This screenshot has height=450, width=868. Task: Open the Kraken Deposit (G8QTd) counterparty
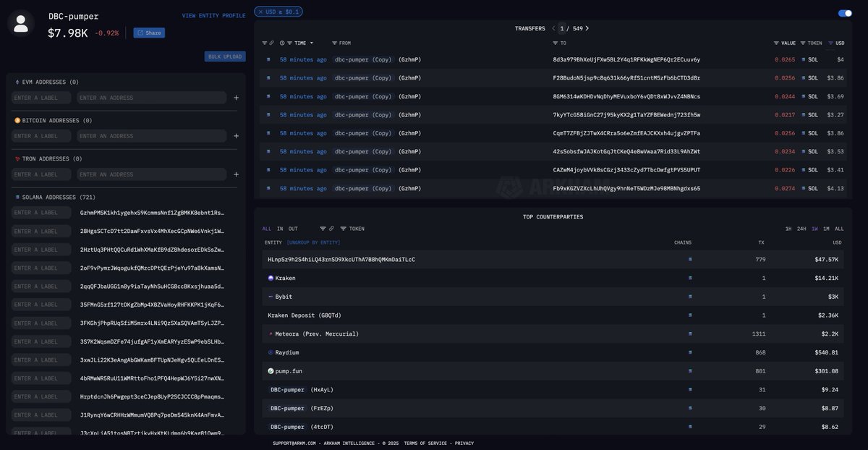point(305,315)
